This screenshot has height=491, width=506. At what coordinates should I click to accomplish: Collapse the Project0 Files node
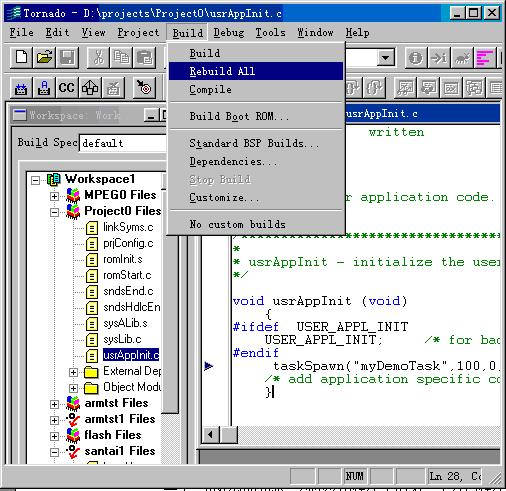[x=54, y=212]
